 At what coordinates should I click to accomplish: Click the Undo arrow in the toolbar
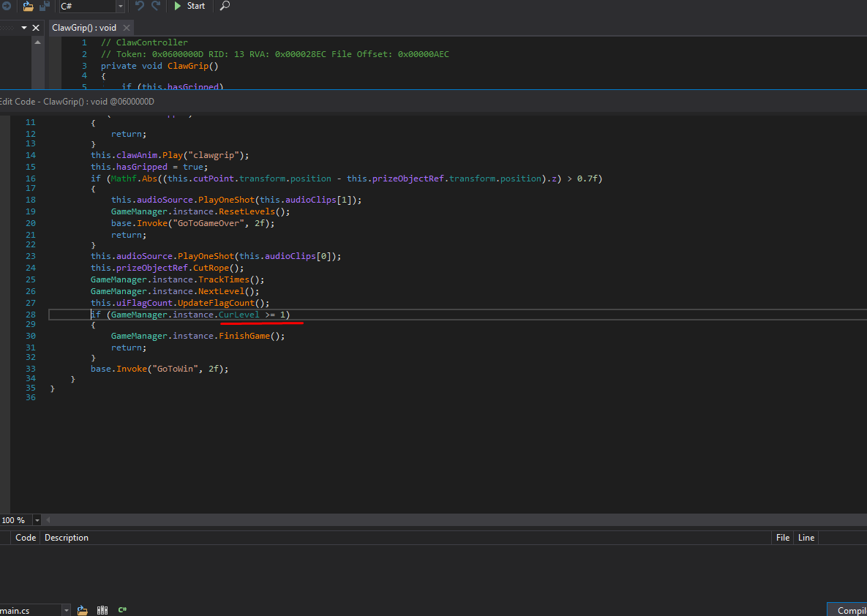(x=139, y=6)
